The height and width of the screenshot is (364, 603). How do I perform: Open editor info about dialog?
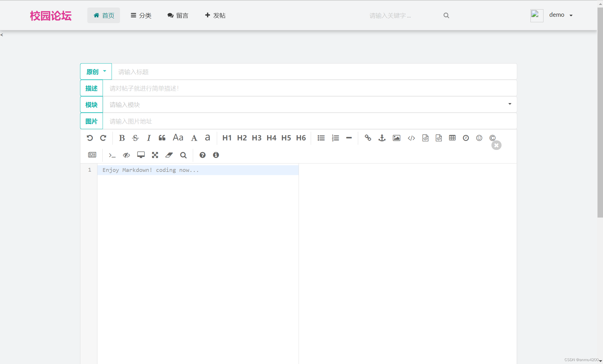(x=216, y=155)
